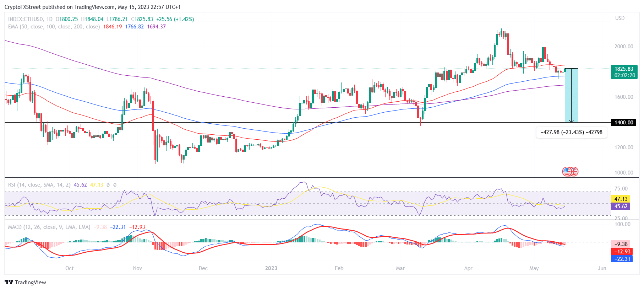Click the Feb label on the time axis

point(339,268)
